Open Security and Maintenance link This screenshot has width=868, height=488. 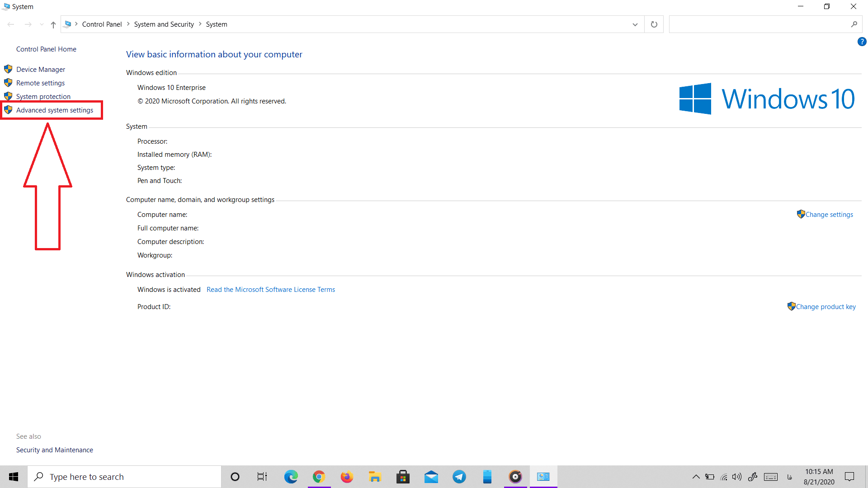pos(55,450)
